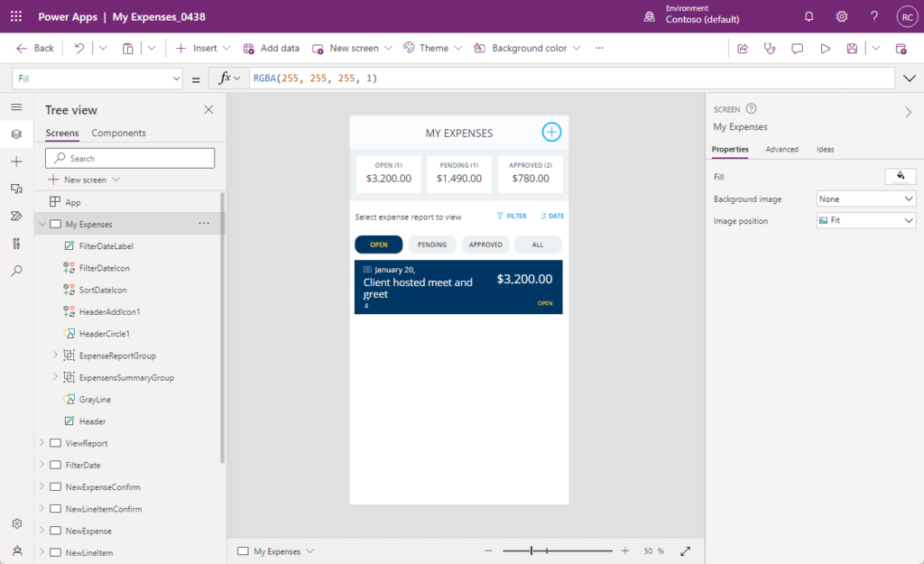This screenshot has width=924, height=564.
Task: Switch to the Properties tab
Action: [x=729, y=150]
